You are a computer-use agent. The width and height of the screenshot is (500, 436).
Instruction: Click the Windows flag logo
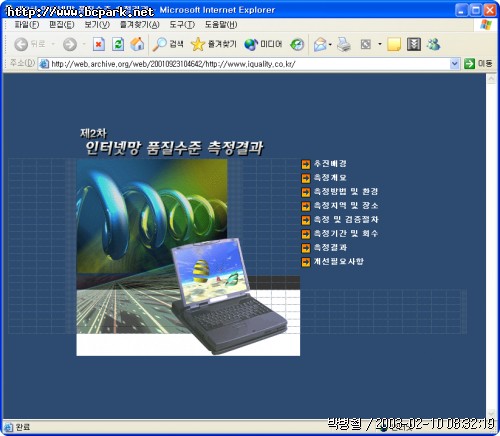click(486, 24)
